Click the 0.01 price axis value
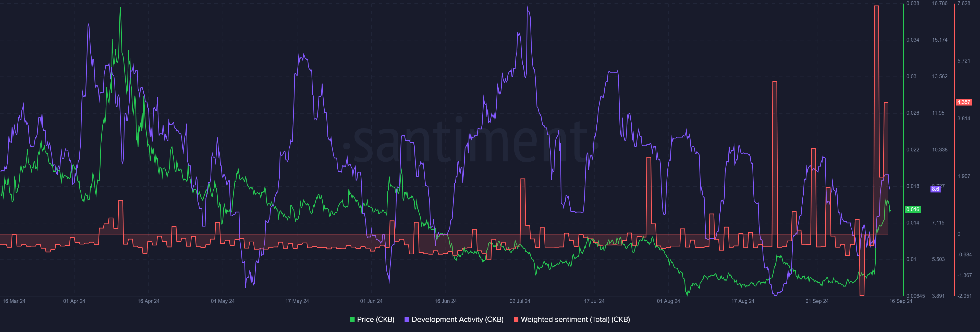The width and height of the screenshot is (980, 332). pos(911,259)
